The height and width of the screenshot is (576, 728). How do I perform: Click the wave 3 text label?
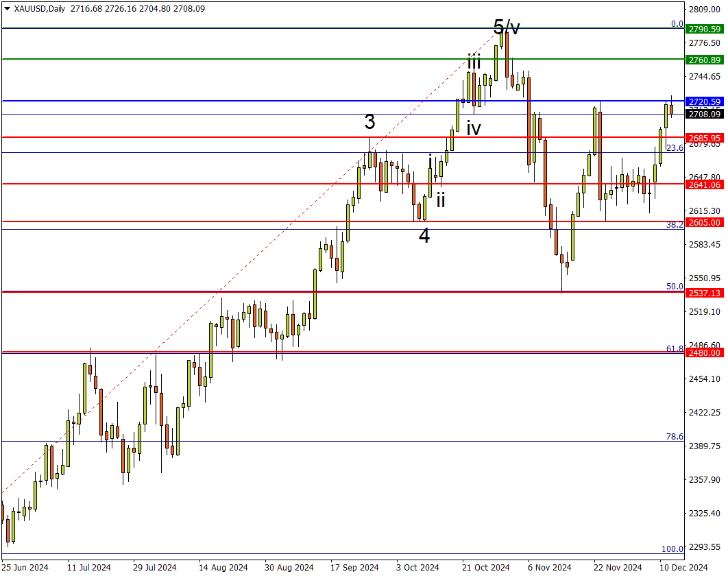[x=369, y=122]
